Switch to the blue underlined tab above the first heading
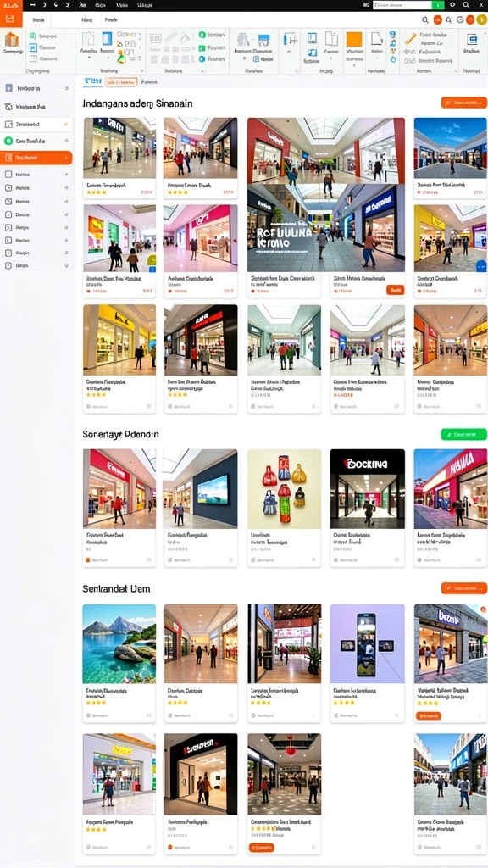The width and height of the screenshot is (488, 868). [92, 81]
